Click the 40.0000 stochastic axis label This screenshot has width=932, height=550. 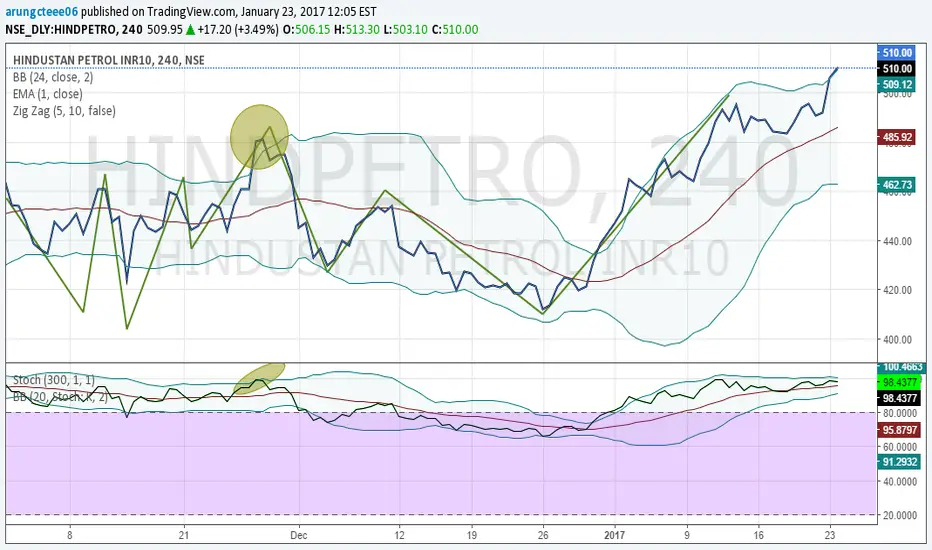click(x=899, y=481)
